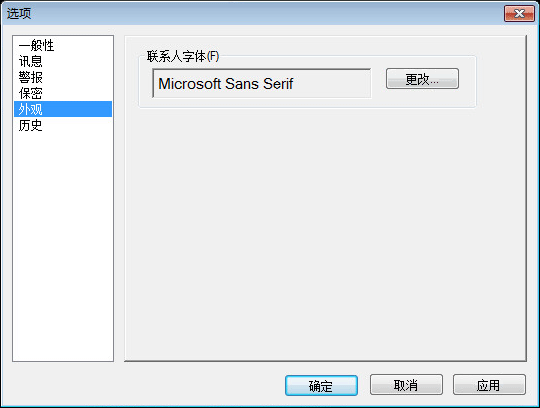Click the 选项 title bar text
Image resolution: width=540 pixels, height=408 pixels.
(x=19, y=13)
